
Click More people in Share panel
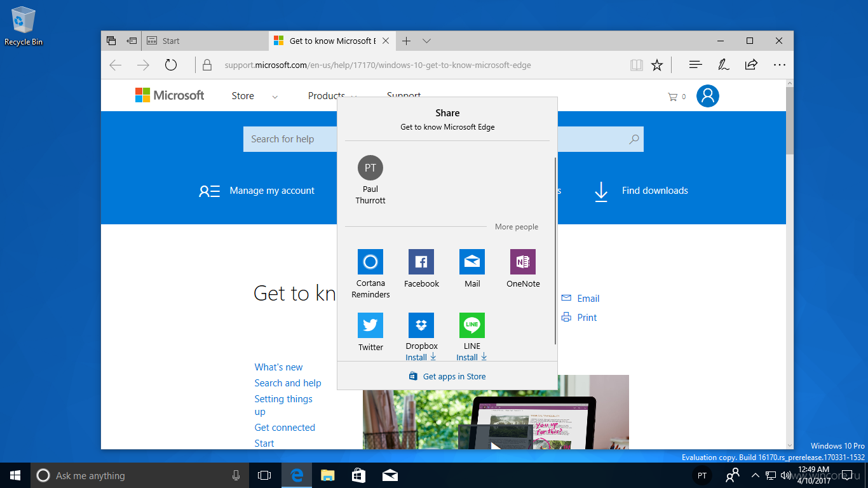pyautogui.click(x=517, y=227)
